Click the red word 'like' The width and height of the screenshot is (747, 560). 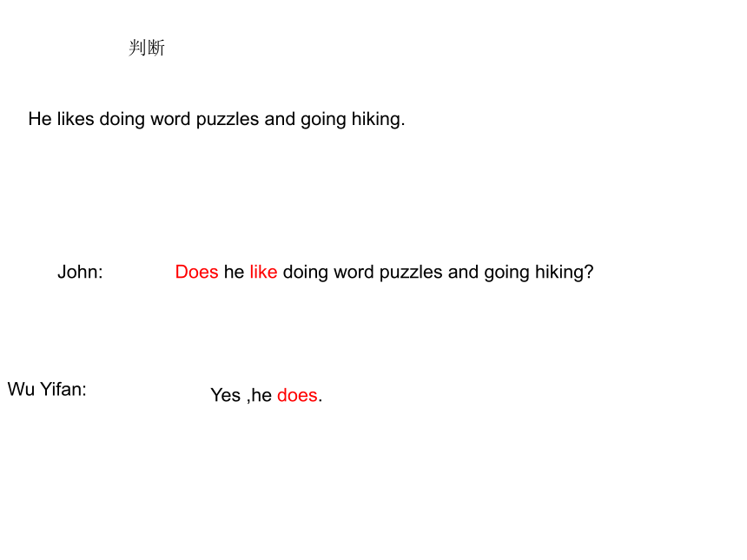click(263, 272)
